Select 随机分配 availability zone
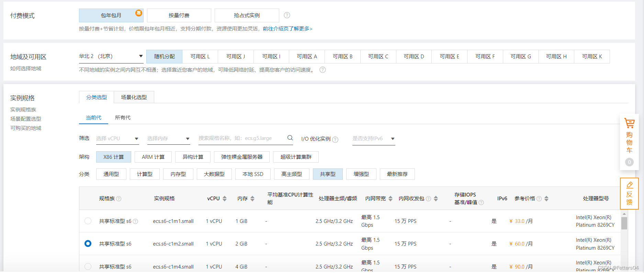This screenshot has width=644, height=273. pyautogui.click(x=164, y=57)
